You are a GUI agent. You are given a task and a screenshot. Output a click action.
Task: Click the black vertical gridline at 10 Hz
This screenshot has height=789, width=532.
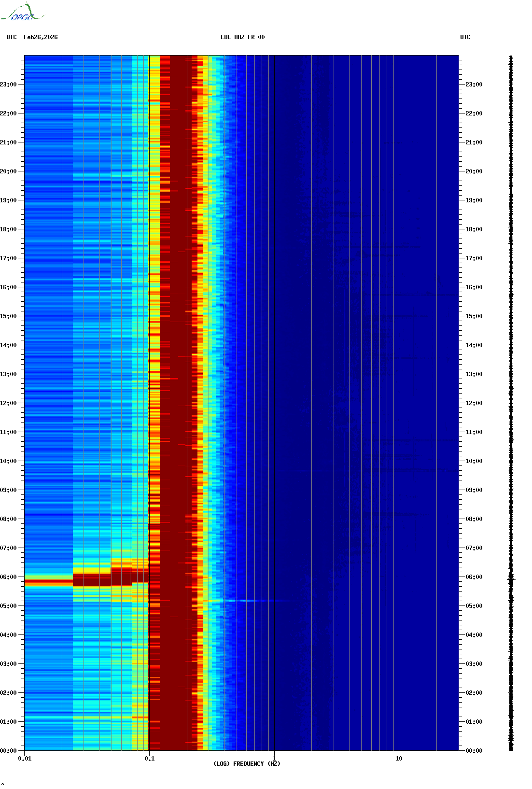399,386
